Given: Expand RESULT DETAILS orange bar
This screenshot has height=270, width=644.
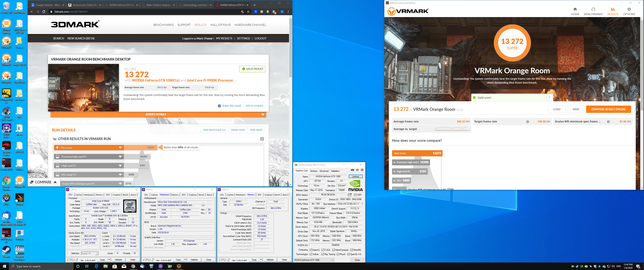Looking at the screenshot, I should tap(158, 114).
